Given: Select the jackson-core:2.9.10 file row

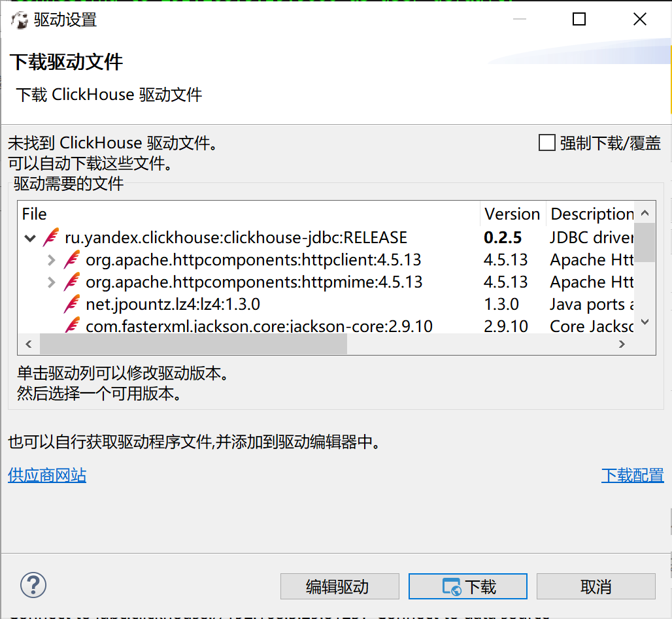Looking at the screenshot, I should [x=259, y=326].
